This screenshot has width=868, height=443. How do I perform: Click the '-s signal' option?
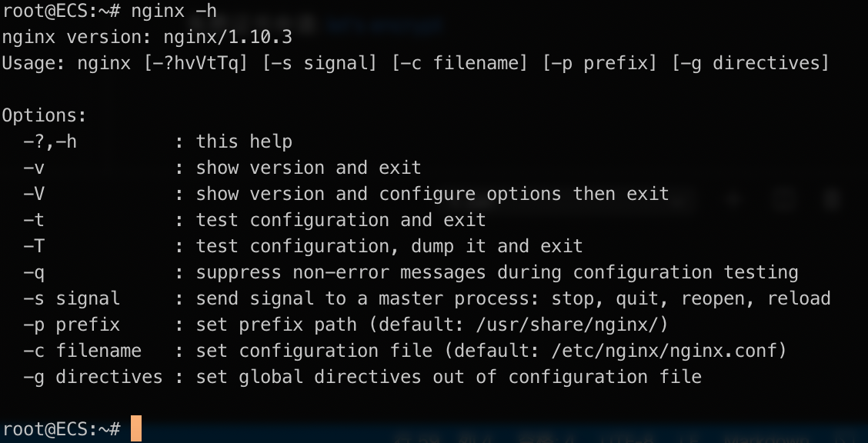pyautogui.click(x=72, y=298)
